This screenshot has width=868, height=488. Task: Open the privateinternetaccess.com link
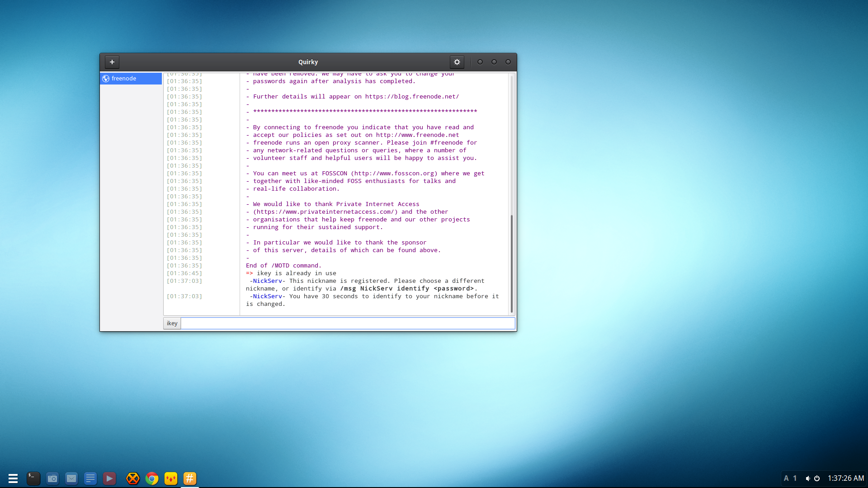pyautogui.click(x=325, y=211)
